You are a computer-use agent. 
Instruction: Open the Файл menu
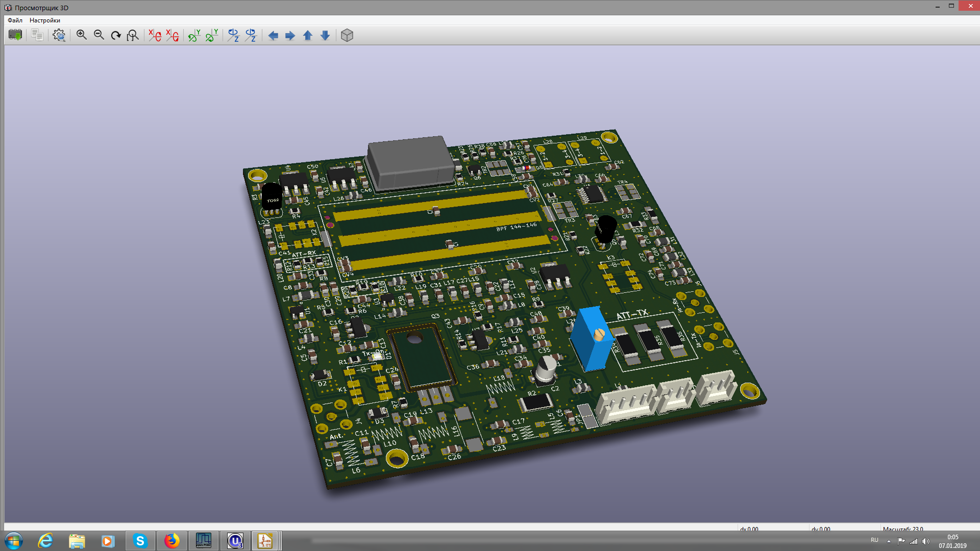coord(15,20)
